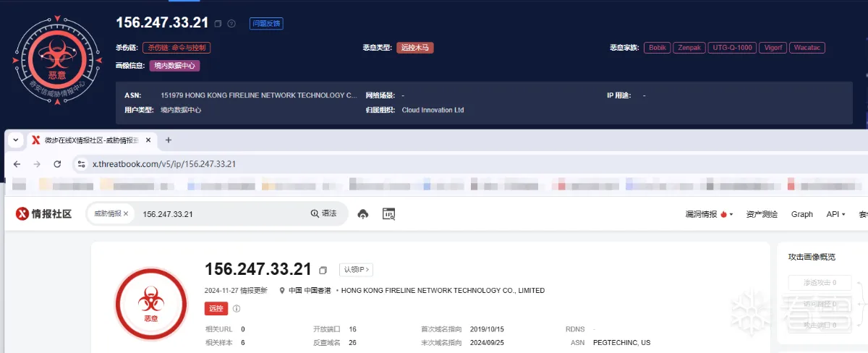868x353 pixels.
Task: Select the UTG-Q-1000 family tag
Action: [x=732, y=48]
